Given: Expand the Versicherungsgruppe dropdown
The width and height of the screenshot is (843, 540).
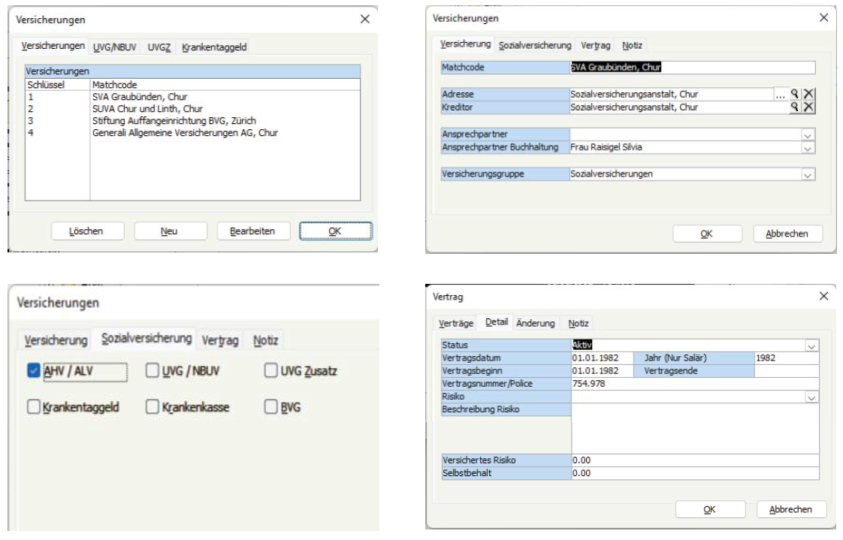Looking at the screenshot, I should (x=808, y=175).
